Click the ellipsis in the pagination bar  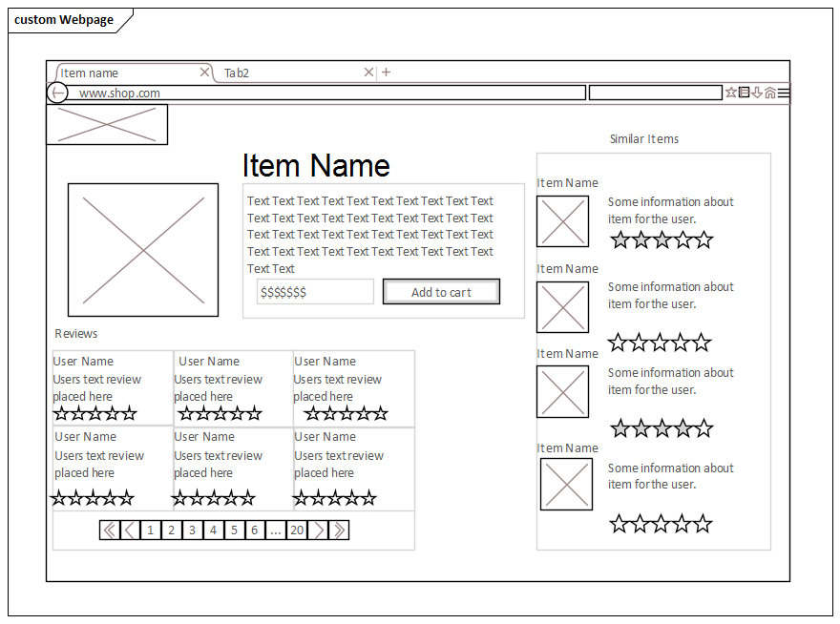275,530
